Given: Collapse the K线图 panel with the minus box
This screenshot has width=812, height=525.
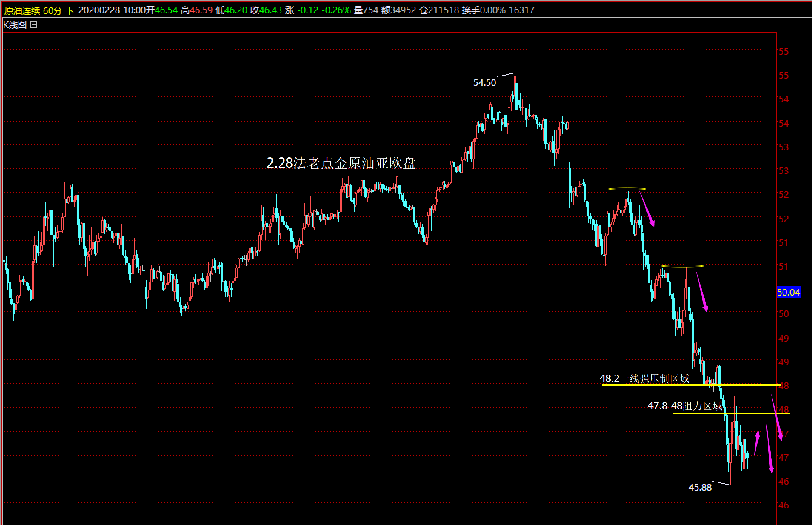Looking at the screenshot, I should (x=34, y=25).
